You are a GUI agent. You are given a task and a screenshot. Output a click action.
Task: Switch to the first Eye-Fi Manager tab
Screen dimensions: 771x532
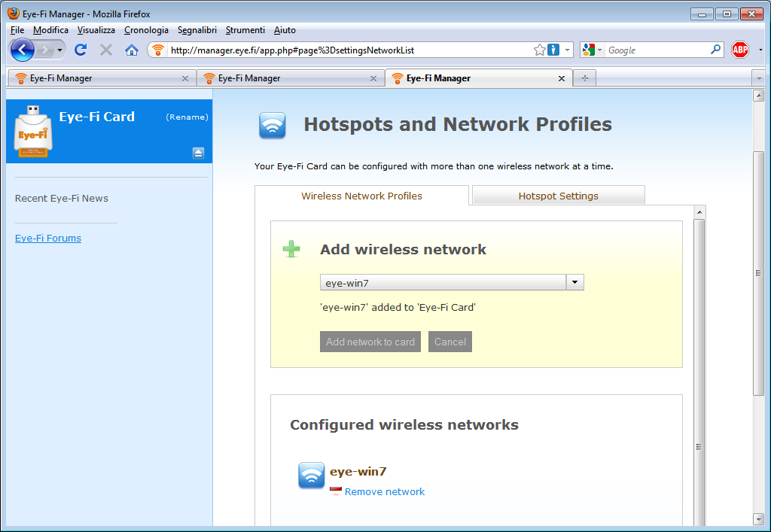tap(102, 78)
